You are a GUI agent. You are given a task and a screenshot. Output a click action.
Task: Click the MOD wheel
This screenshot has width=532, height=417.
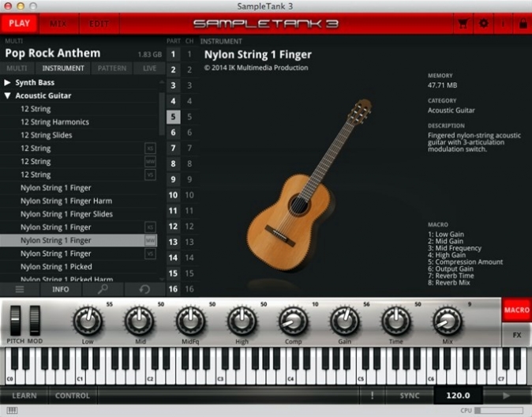click(35, 321)
